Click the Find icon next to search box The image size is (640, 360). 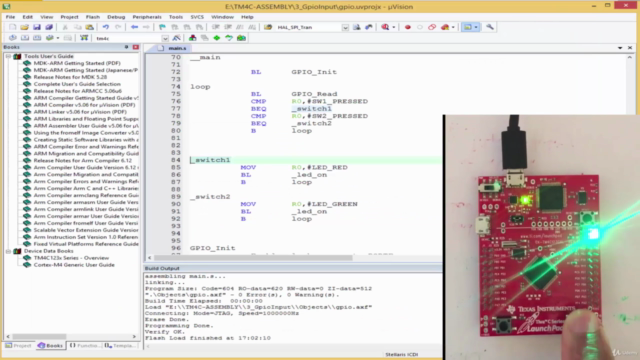(x=356, y=27)
